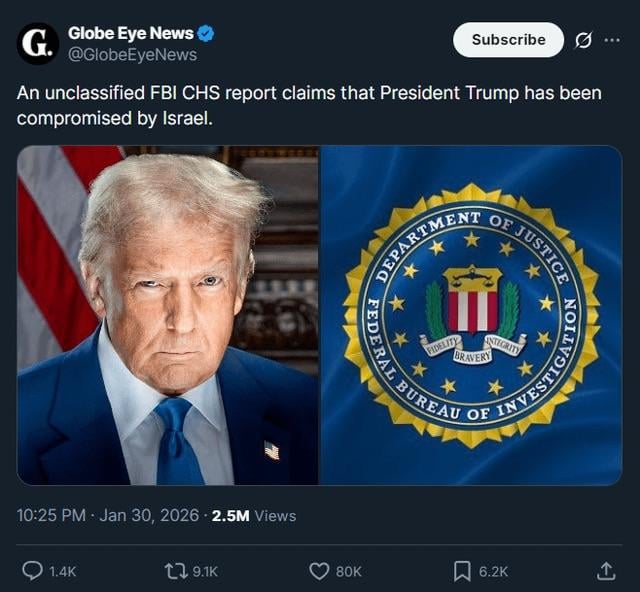Bookmark the post with bookmark icon
640x592 pixels.
click(462, 571)
